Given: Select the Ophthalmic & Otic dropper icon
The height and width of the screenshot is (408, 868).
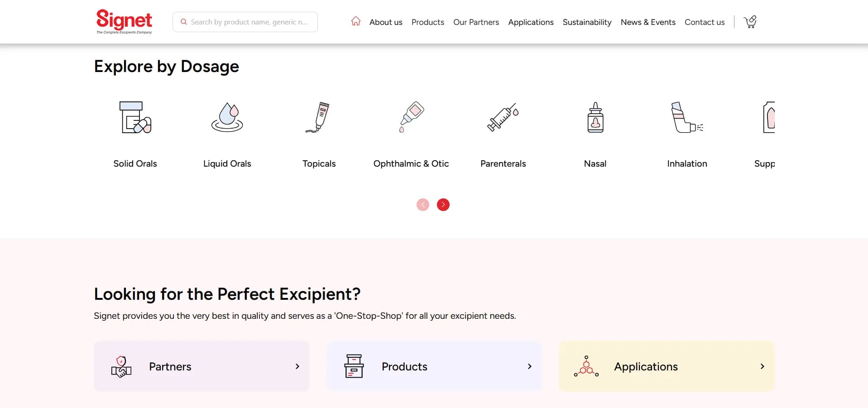Looking at the screenshot, I should pos(411,117).
